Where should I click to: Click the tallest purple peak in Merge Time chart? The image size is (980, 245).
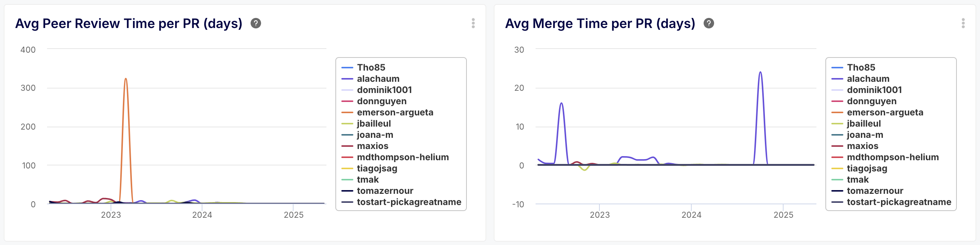click(x=760, y=72)
